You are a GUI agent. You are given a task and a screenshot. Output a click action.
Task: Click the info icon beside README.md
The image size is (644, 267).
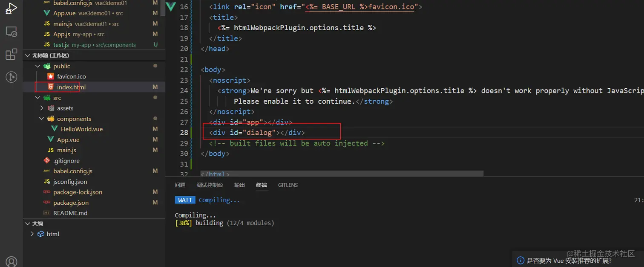click(47, 213)
